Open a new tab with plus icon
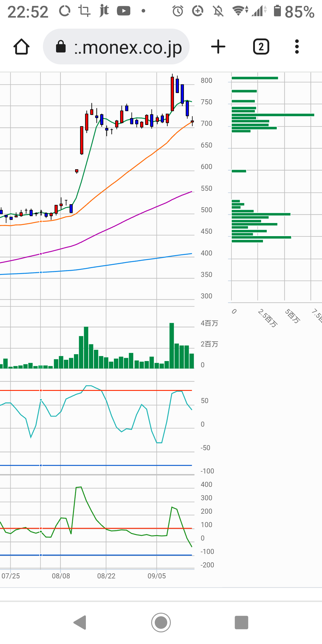Screen dimensions: 322x644 [218, 47]
